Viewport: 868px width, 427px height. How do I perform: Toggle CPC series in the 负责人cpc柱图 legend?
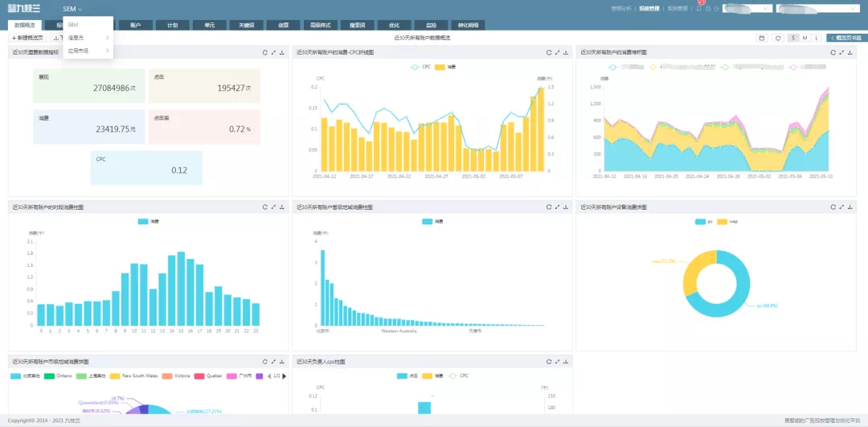point(458,376)
